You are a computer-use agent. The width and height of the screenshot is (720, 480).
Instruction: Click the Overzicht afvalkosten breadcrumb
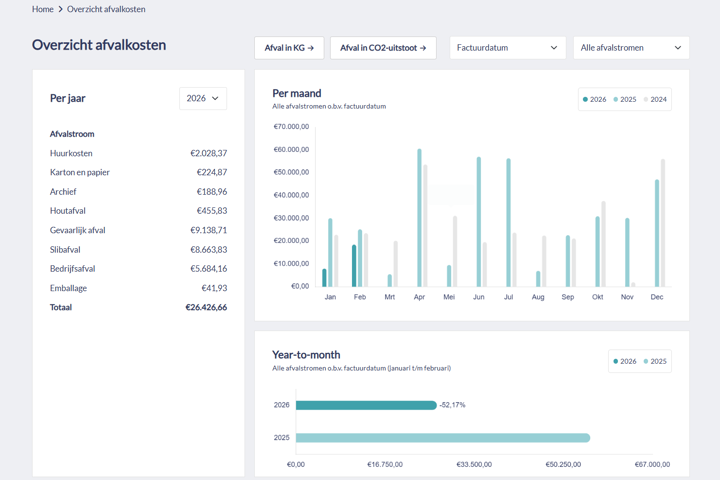pyautogui.click(x=106, y=9)
